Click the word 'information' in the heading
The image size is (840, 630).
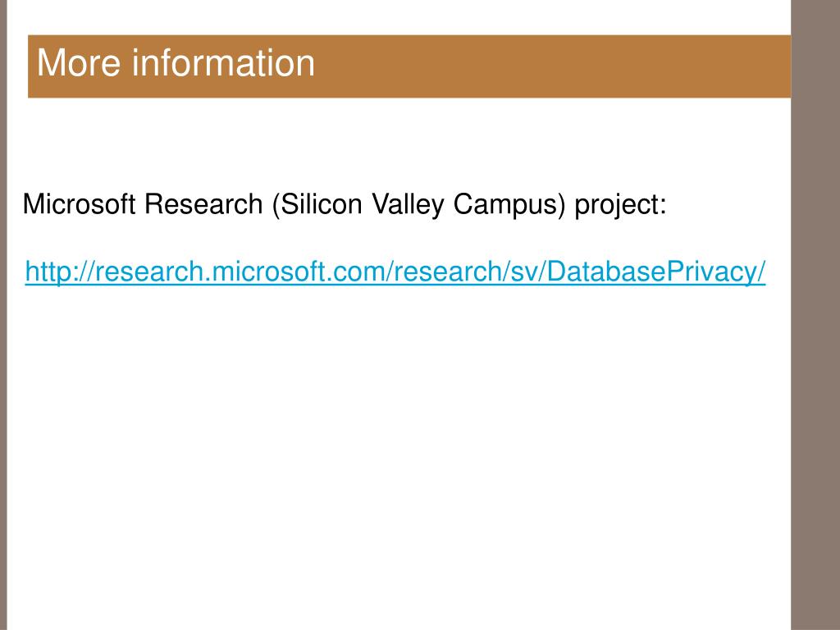coord(223,62)
